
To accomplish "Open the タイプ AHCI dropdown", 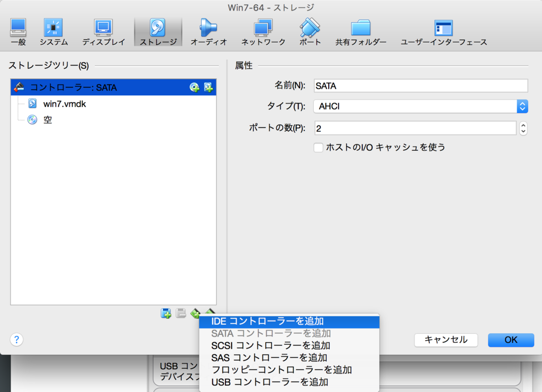I will 421,106.
